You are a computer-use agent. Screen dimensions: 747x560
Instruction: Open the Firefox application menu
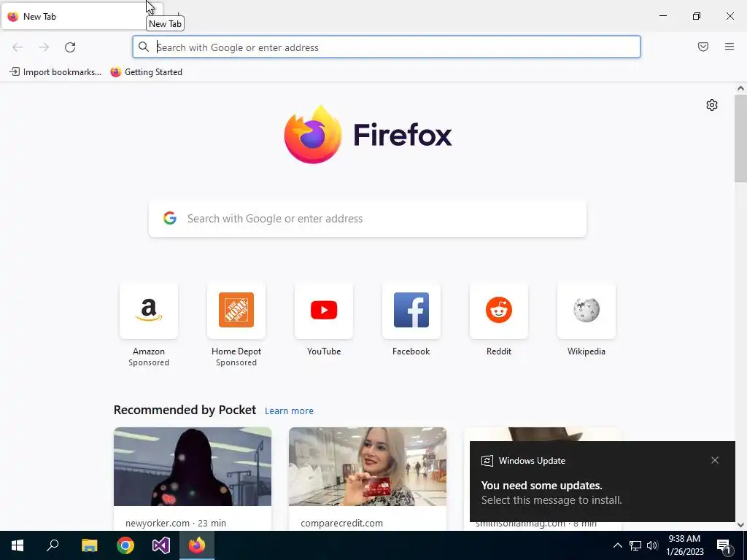(729, 47)
